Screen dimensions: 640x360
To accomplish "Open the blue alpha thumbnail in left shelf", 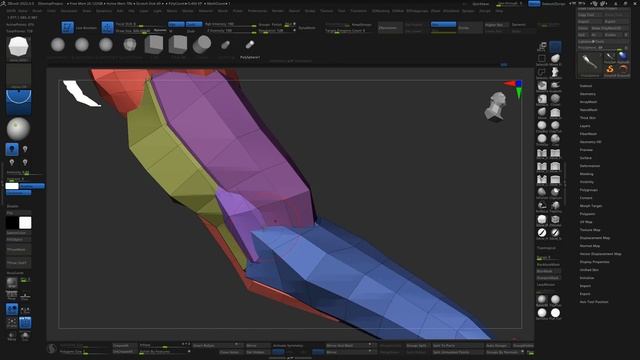I will click(x=18, y=102).
